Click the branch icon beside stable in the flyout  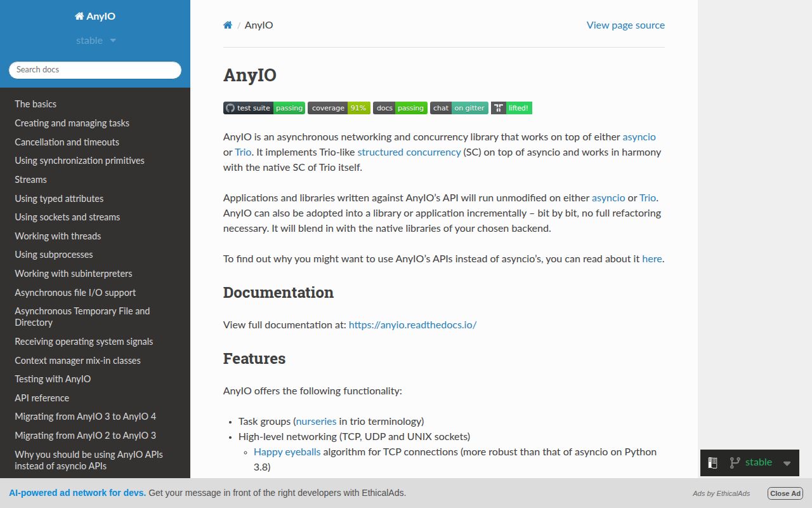[735, 463]
